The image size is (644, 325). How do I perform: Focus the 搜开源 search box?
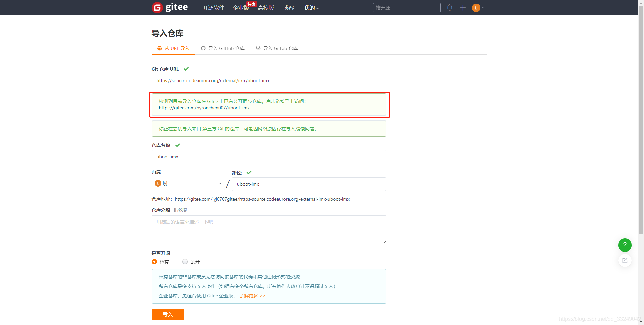(x=407, y=8)
